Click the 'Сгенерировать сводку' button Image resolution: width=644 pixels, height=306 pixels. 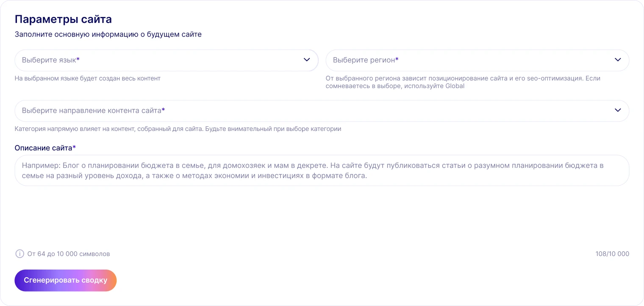[x=66, y=281]
